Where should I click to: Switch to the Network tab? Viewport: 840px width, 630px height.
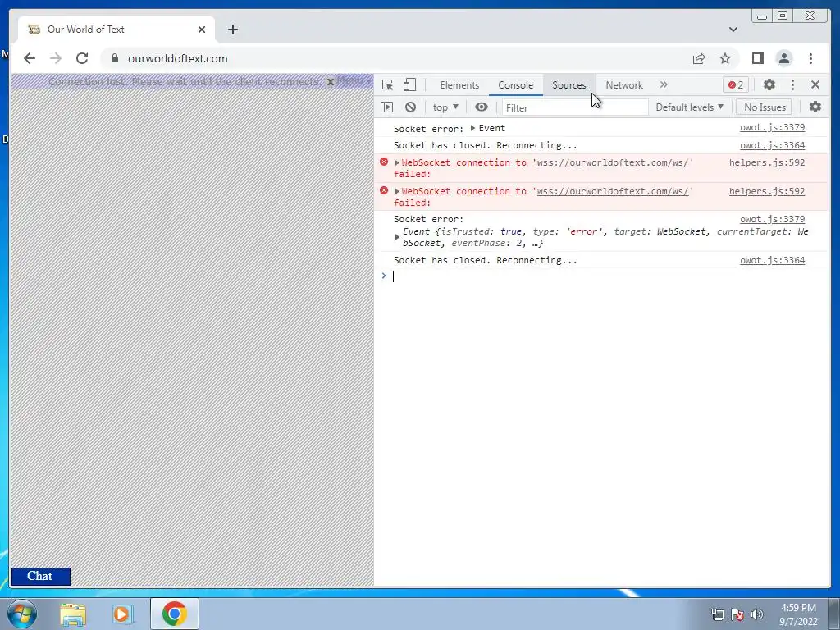pos(624,85)
